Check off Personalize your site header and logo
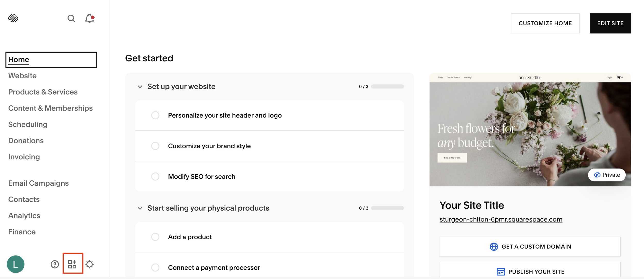The image size is (644, 279). [x=155, y=115]
